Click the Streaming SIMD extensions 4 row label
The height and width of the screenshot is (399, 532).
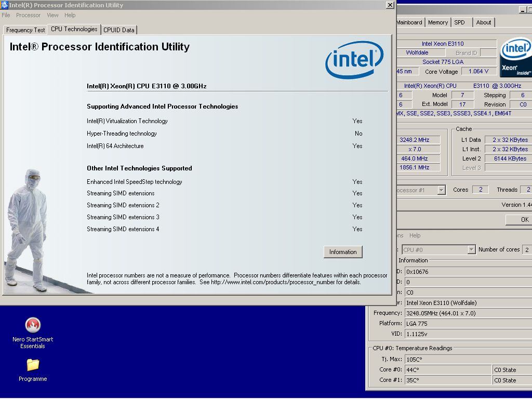click(123, 229)
